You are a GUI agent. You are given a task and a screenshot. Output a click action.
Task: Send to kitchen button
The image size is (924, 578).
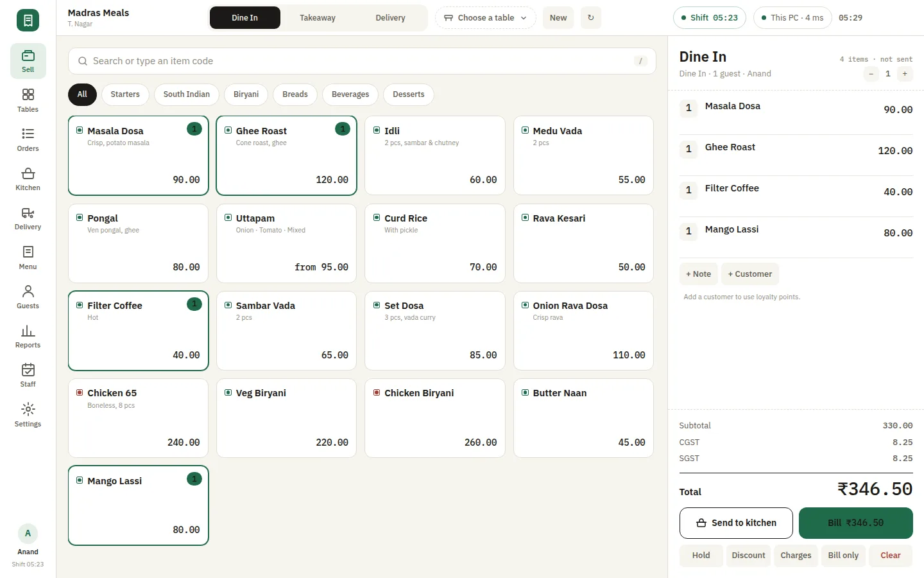[x=736, y=523]
